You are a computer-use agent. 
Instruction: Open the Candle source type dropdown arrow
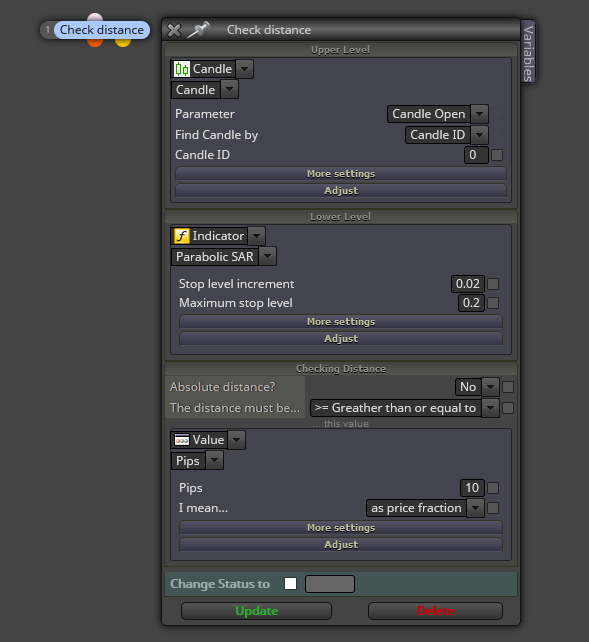pos(244,69)
